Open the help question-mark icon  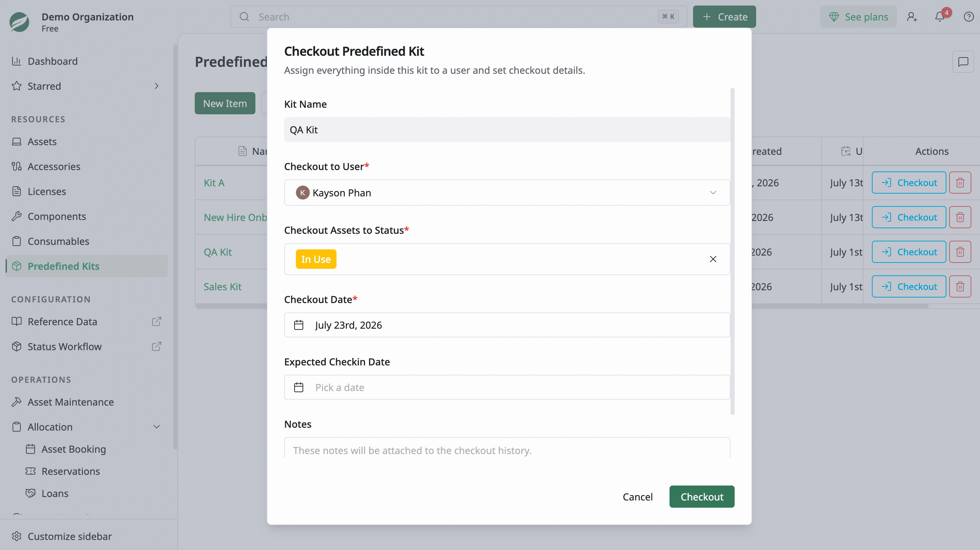968,17
